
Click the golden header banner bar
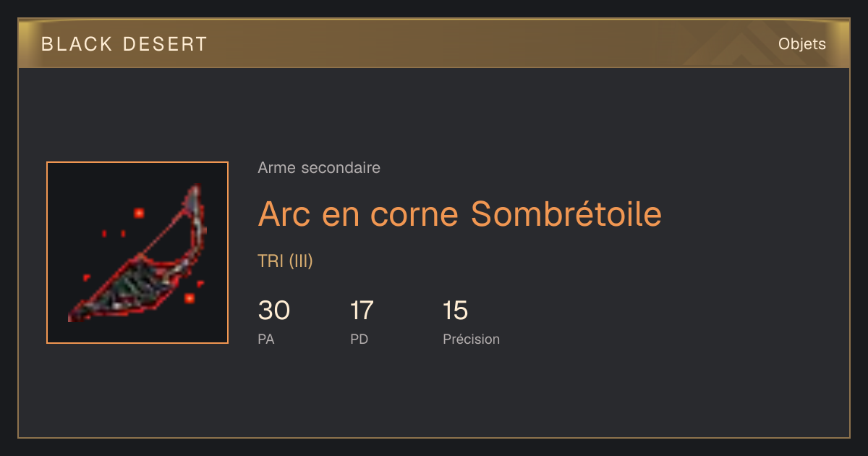[x=434, y=43]
